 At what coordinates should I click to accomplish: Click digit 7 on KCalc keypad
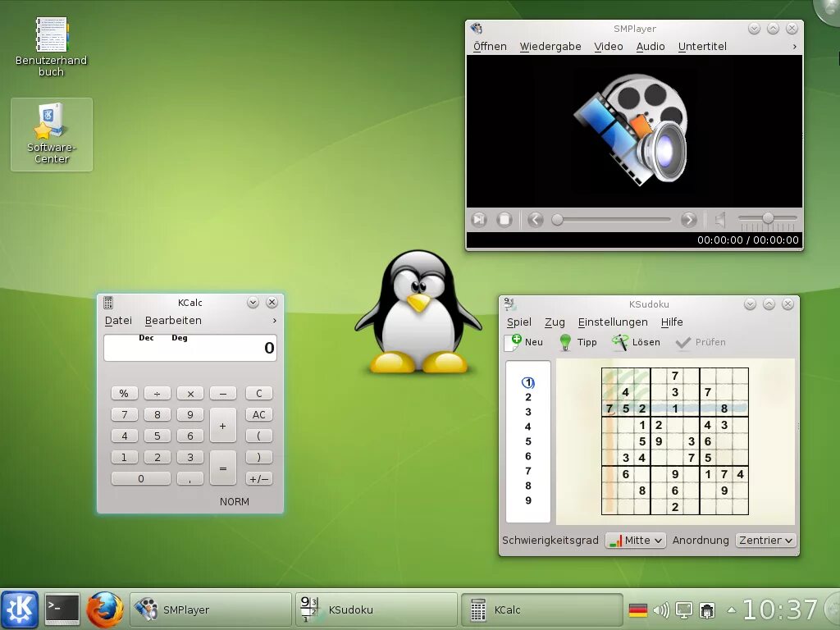(x=125, y=414)
